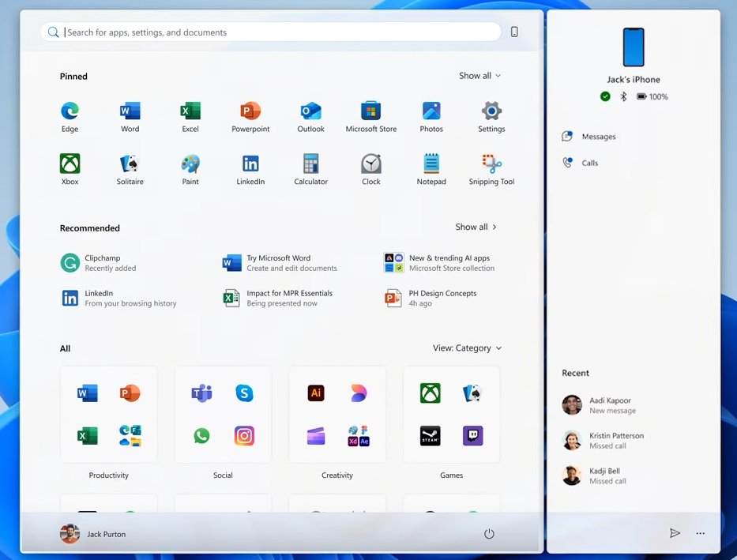Launch Twitch in the Games category

pyautogui.click(x=473, y=435)
